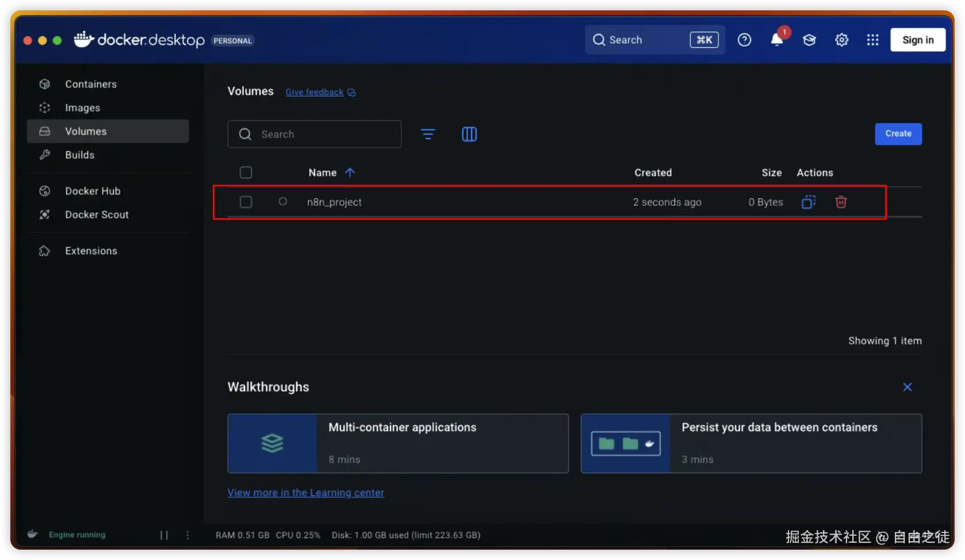The height and width of the screenshot is (560, 965).
Task: Click the Disk usage readout
Action: pyautogui.click(x=406, y=535)
